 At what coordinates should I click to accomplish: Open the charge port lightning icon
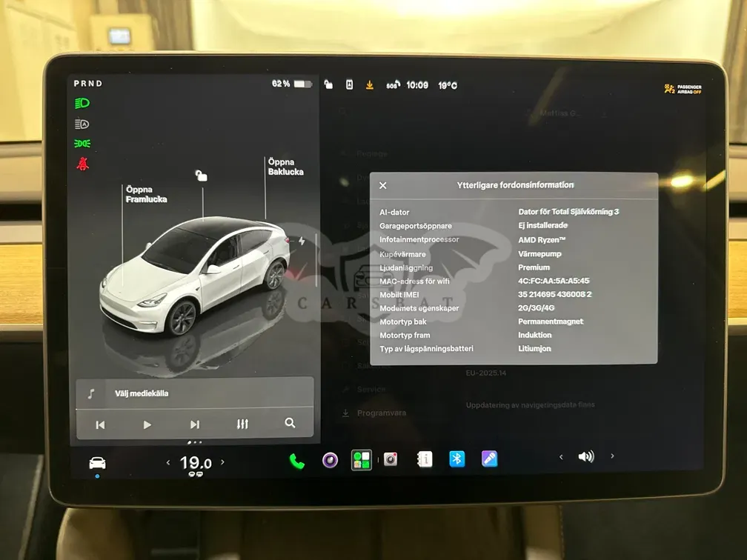(x=302, y=241)
